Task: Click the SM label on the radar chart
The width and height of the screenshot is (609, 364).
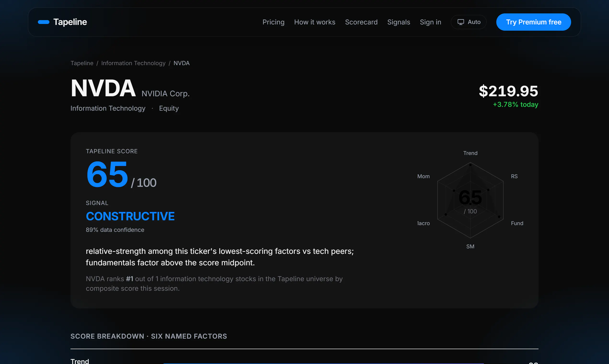Action: [x=470, y=246]
